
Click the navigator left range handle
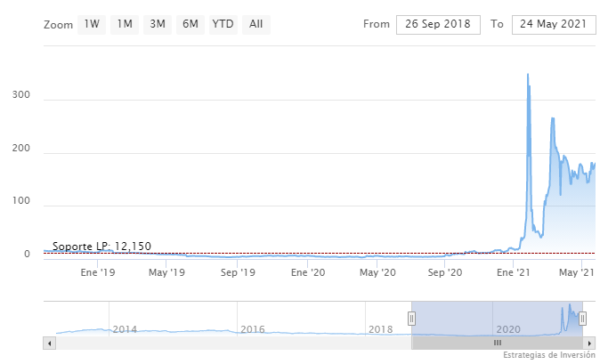point(412,319)
